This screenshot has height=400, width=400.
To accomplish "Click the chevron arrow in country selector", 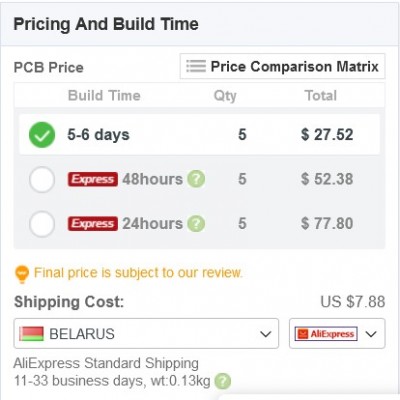I will [x=266, y=334].
